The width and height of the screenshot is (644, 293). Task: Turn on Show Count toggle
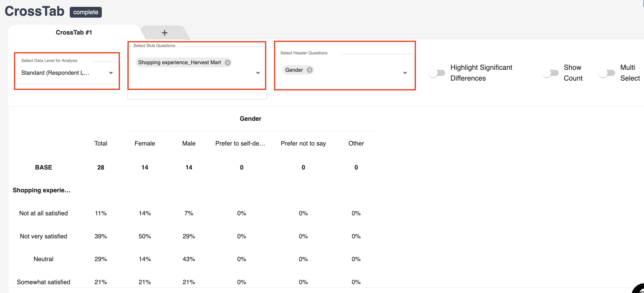point(550,73)
